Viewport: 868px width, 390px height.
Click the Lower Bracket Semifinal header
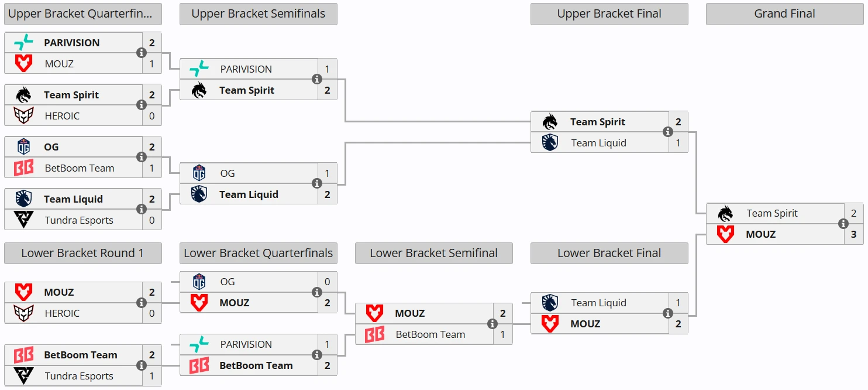tap(433, 254)
